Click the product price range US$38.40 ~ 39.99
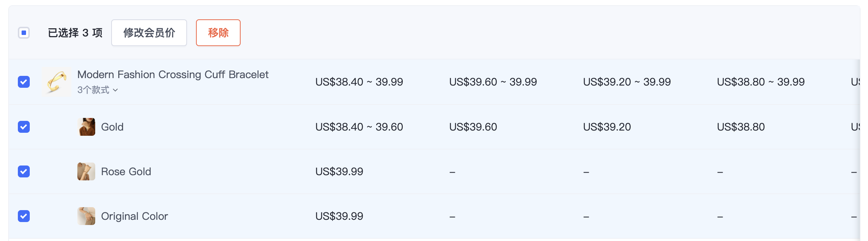 tap(359, 82)
